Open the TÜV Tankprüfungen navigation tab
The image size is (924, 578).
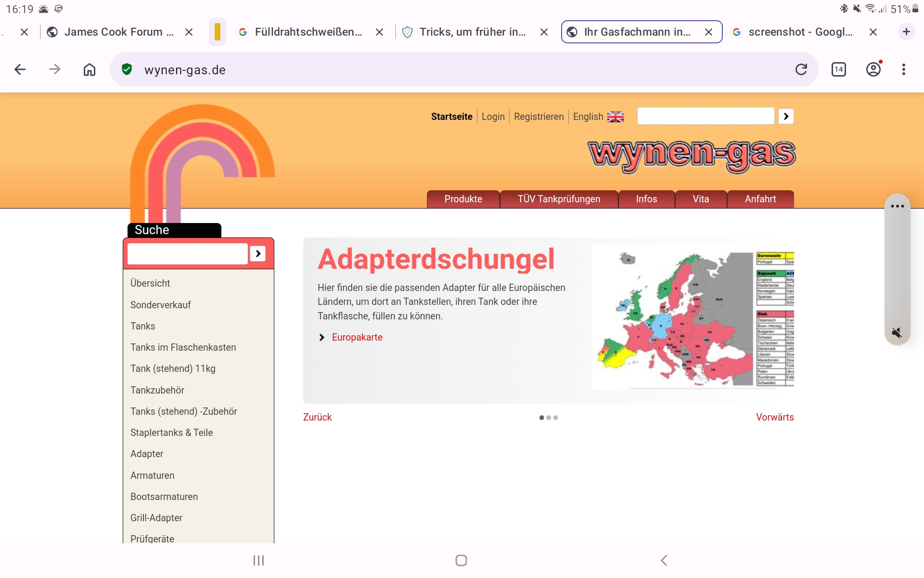tap(559, 199)
